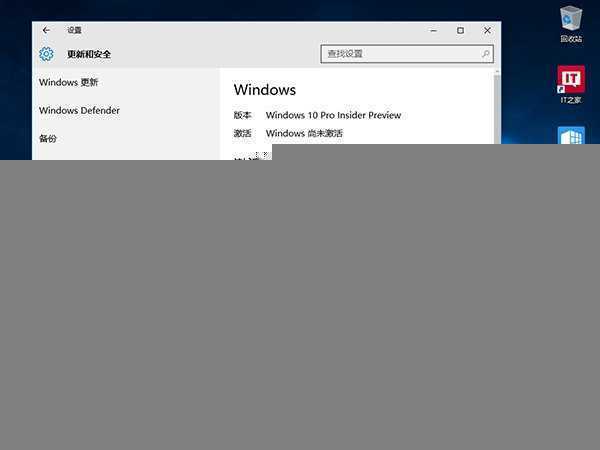Go back using the arrow in Settings
The height and width of the screenshot is (450, 600).
point(46,30)
